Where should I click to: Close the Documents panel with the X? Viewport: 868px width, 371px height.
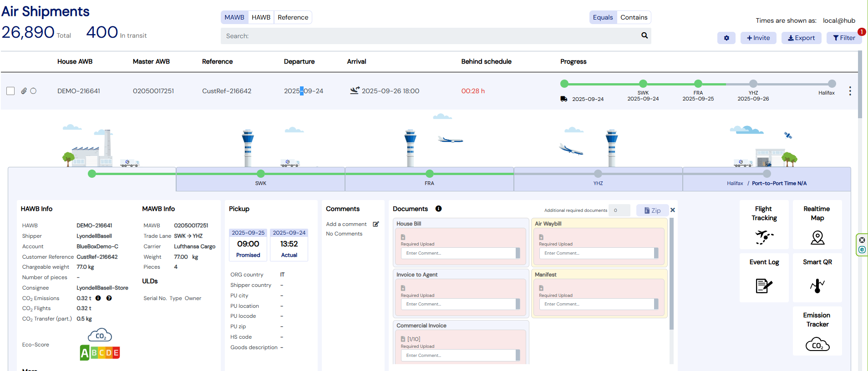(673, 210)
